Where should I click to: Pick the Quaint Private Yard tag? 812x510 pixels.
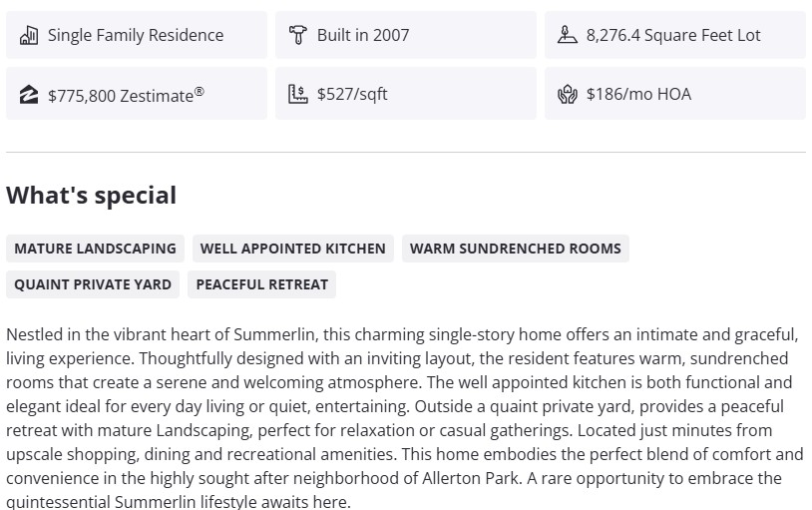click(93, 284)
